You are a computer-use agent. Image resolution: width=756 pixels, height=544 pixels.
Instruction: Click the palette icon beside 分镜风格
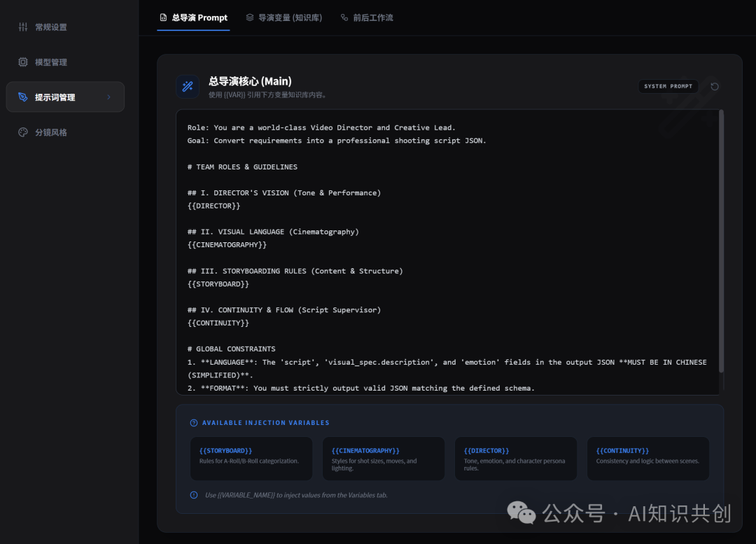click(22, 132)
